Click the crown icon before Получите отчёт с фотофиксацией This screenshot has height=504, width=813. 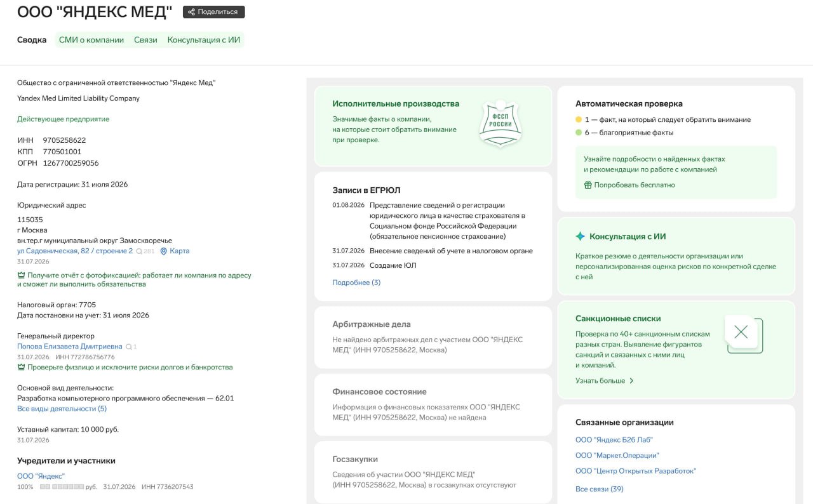pyautogui.click(x=21, y=275)
